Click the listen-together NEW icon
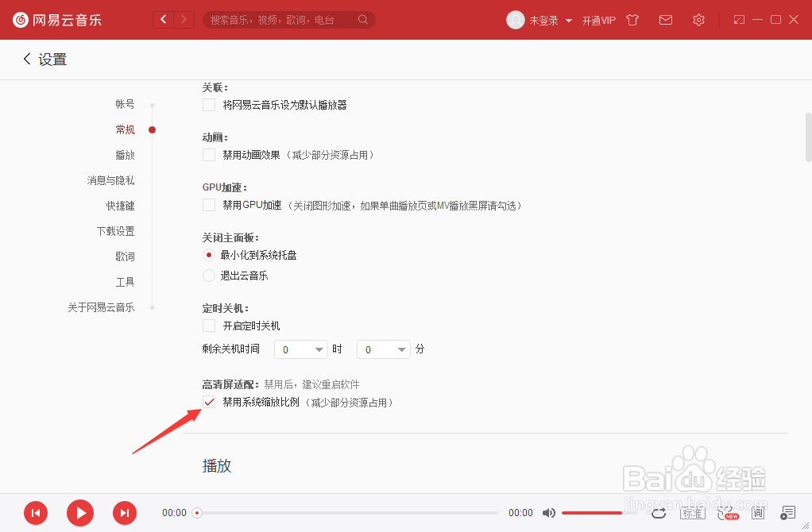The width and height of the screenshot is (812, 532). click(x=725, y=513)
